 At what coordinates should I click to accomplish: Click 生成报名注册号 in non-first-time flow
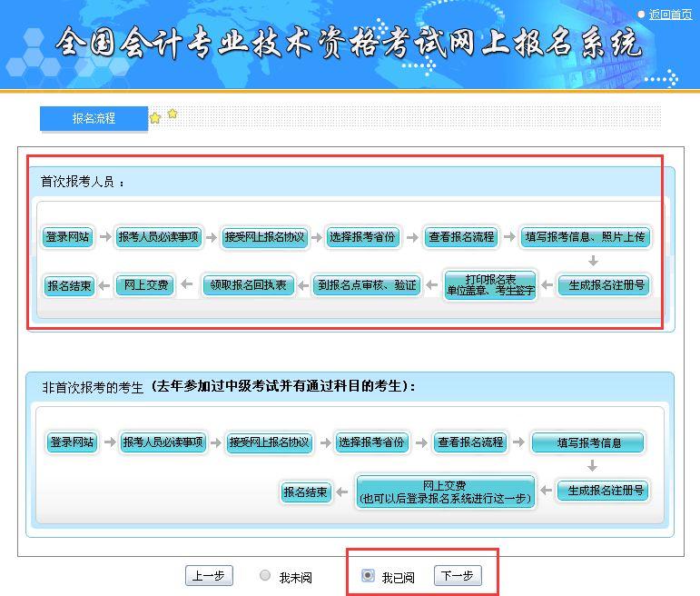coord(603,491)
